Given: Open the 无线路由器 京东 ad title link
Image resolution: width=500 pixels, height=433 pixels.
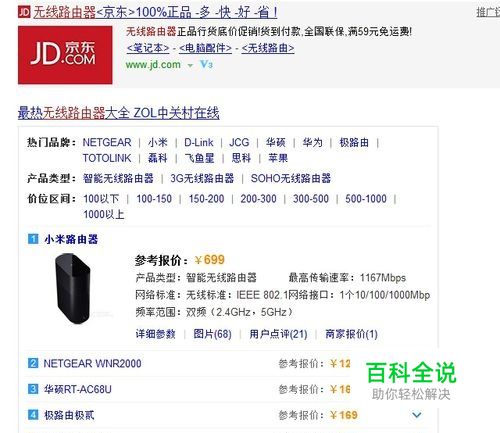Looking at the screenshot, I should pyautogui.click(x=155, y=12).
